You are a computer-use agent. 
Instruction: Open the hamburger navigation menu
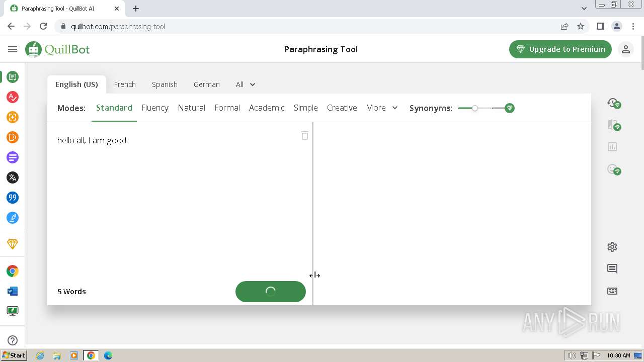coord(13,49)
